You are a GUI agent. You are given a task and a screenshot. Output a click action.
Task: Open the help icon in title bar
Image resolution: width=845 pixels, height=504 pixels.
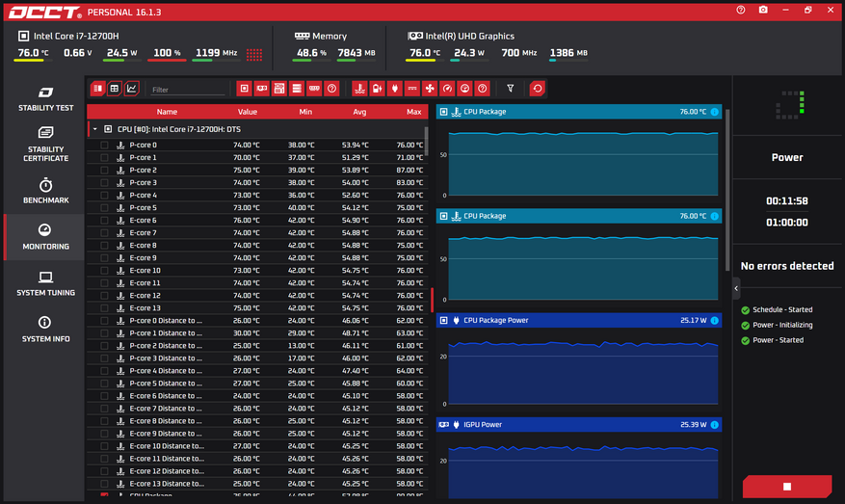coord(741,10)
